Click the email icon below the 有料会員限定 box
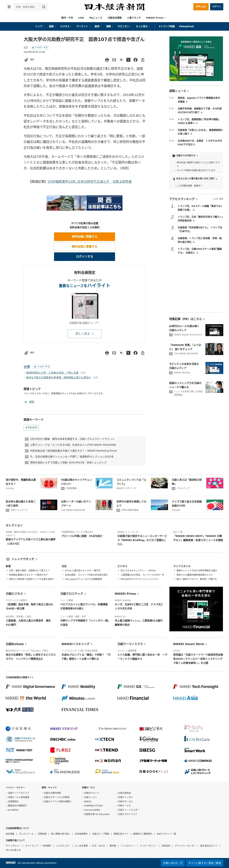229x868 pixels. [114, 353]
